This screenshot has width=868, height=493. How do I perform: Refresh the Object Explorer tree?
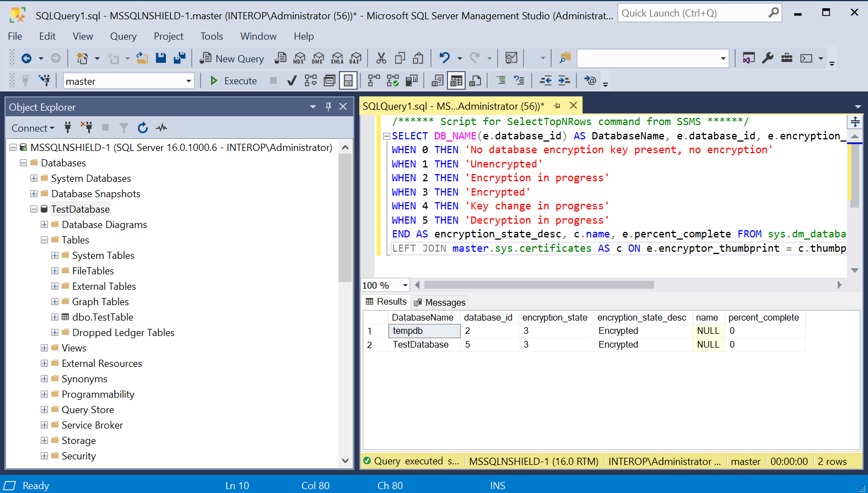tap(143, 128)
